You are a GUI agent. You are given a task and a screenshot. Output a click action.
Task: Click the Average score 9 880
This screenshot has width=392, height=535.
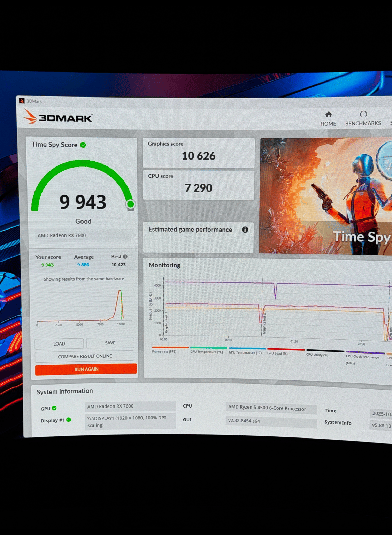[x=83, y=265]
